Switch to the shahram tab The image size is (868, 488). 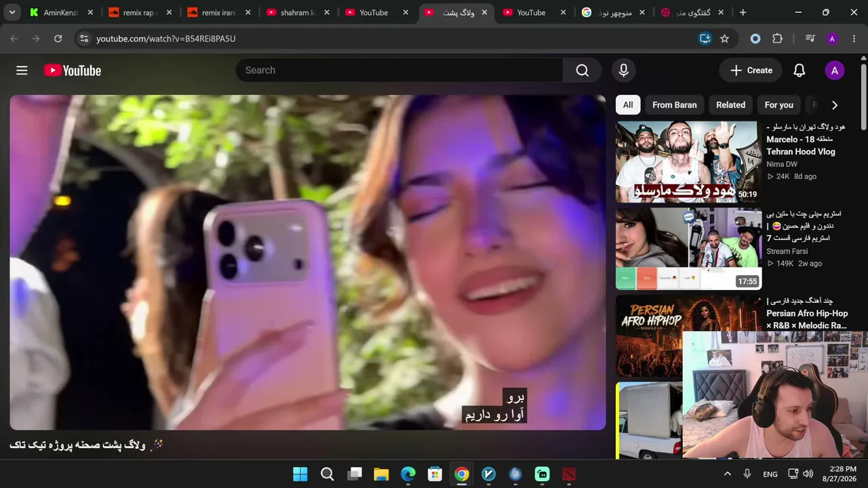(x=298, y=12)
